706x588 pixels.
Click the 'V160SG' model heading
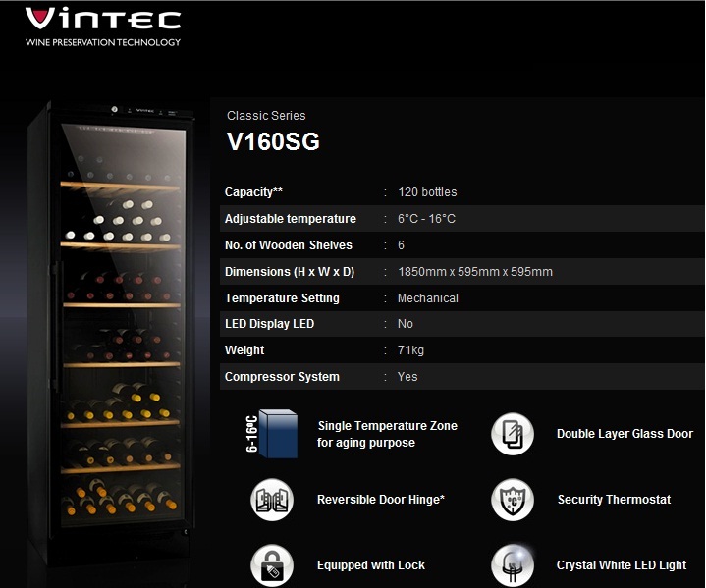[273, 141]
